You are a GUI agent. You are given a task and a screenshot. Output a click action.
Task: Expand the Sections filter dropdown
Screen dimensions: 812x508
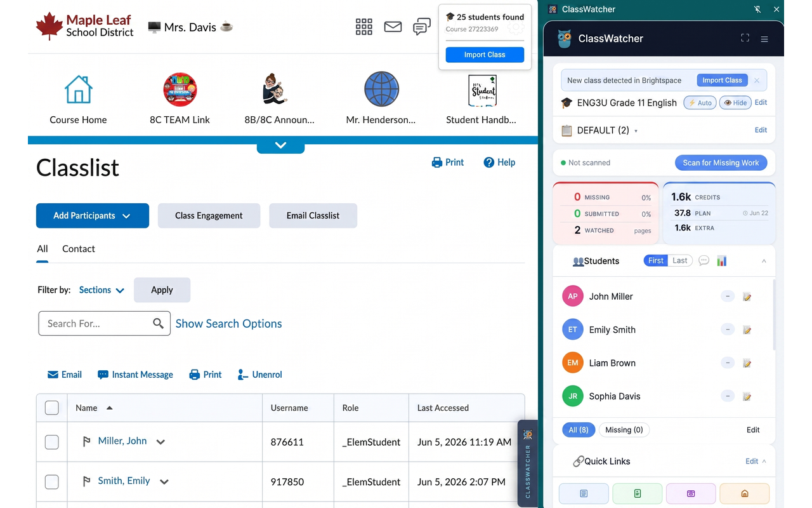[x=101, y=290]
